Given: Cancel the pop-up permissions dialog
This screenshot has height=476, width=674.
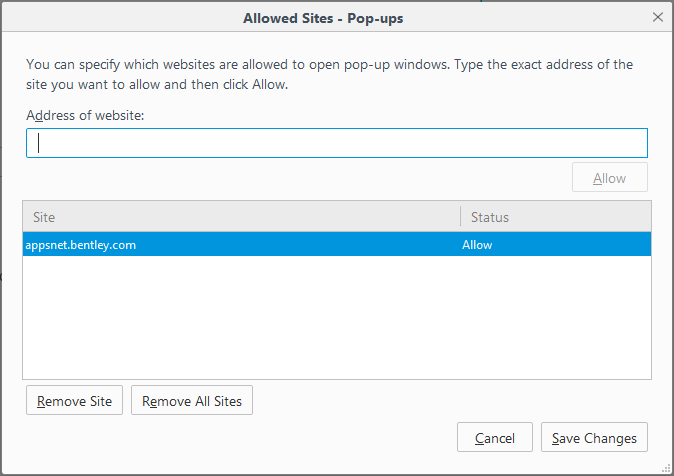Looking at the screenshot, I should [x=495, y=437].
